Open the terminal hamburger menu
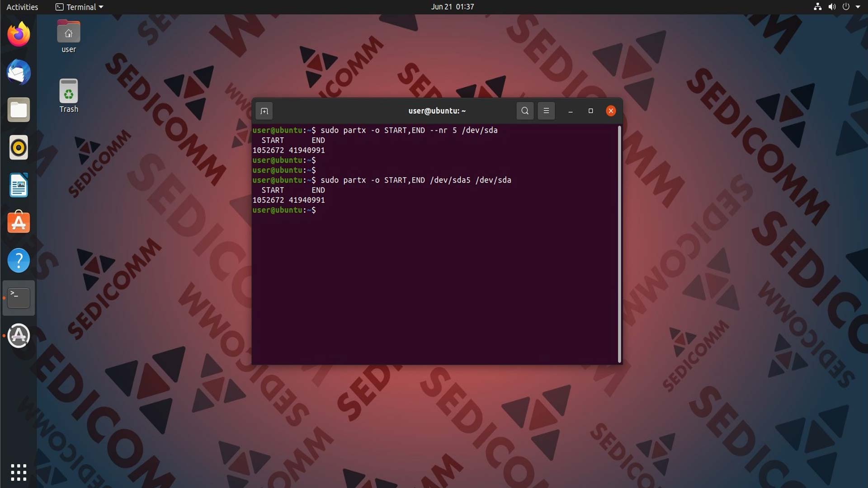The image size is (868, 488). [x=546, y=111]
